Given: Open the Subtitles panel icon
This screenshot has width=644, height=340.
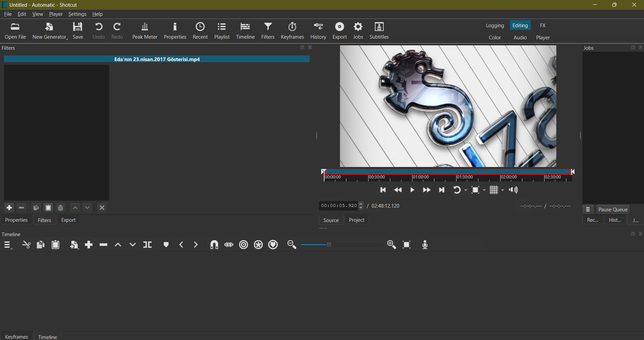Looking at the screenshot, I should (x=379, y=31).
